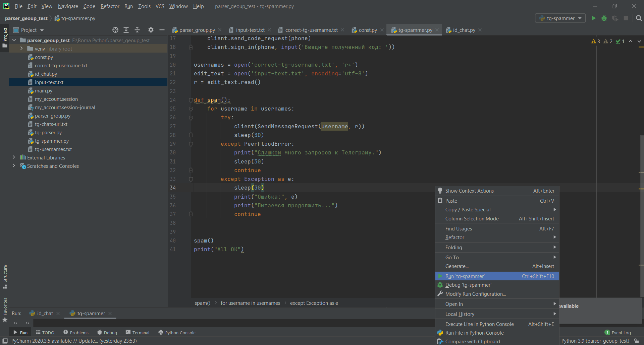Image resolution: width=644 pixels, height=345 pixels.
Task: Open Project panel settings gear
Action: pyautogui.click(x=151, y=30)
